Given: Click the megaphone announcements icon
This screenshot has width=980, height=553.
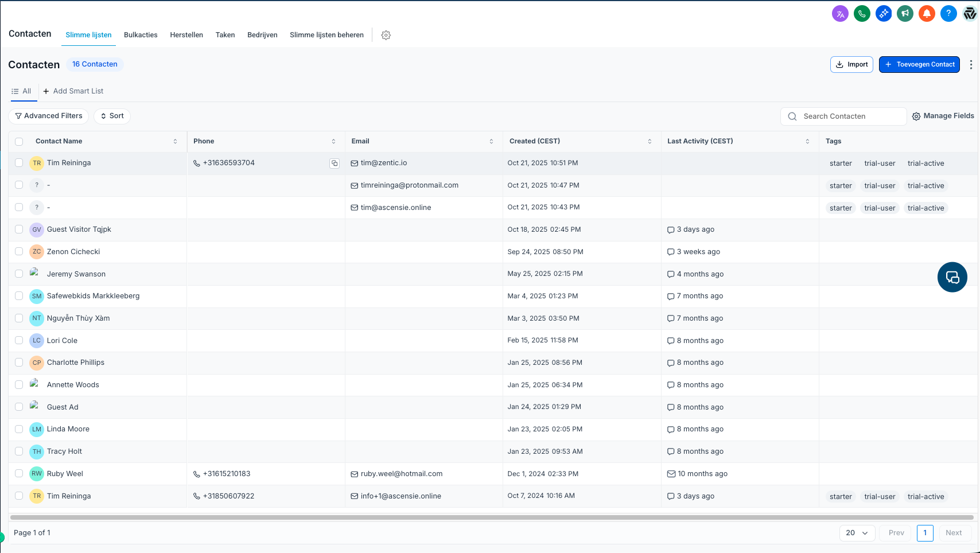Looking at the screenshot, I should tap(905, 14).
